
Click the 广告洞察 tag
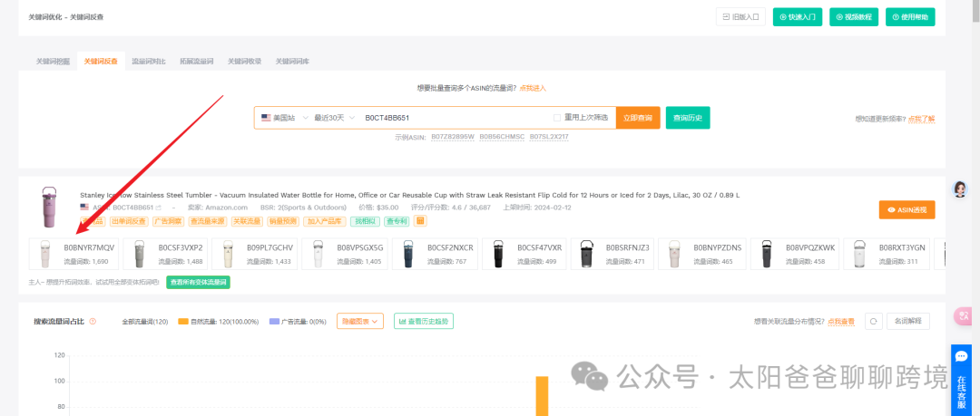click(x=168, y=221)
